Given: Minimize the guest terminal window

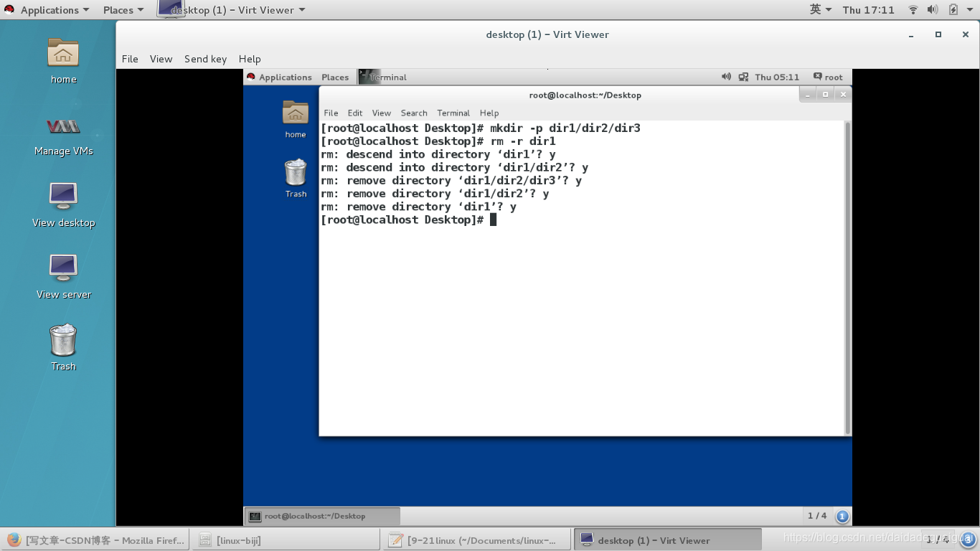Looking at the screenshot, I should 808,95.
